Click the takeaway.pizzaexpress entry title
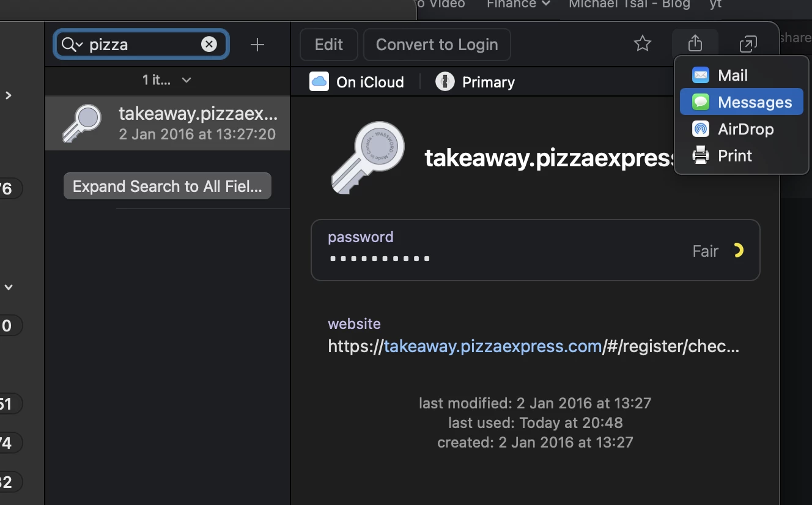 [x=549, y=158]
